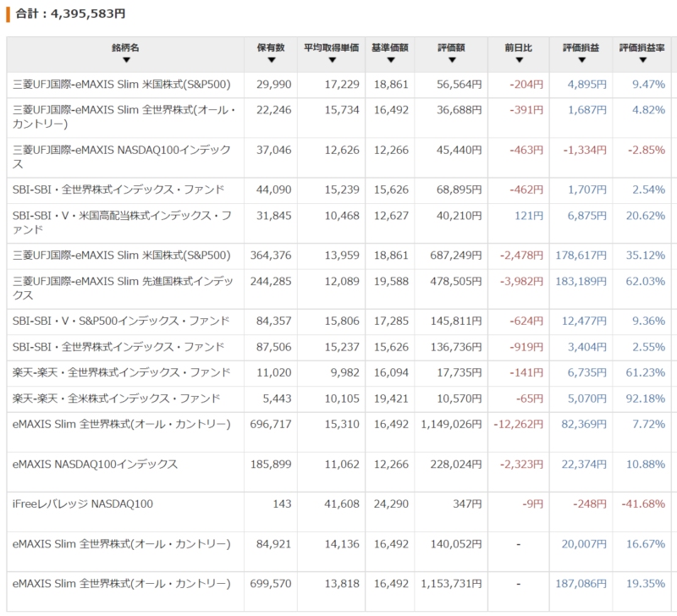Click 平均取得単価 value 41,608
Viewport: 677px width, 616px height.
[342, 504]
